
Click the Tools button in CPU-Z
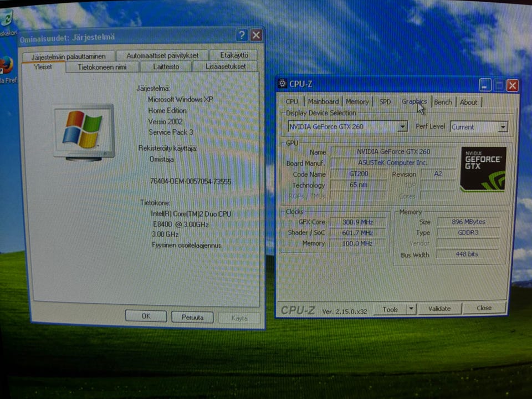390,309
